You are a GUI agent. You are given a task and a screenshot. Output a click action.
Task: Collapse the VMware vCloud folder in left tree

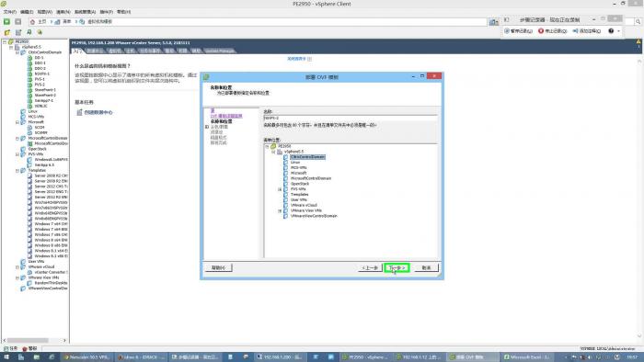tap(17, 266)
